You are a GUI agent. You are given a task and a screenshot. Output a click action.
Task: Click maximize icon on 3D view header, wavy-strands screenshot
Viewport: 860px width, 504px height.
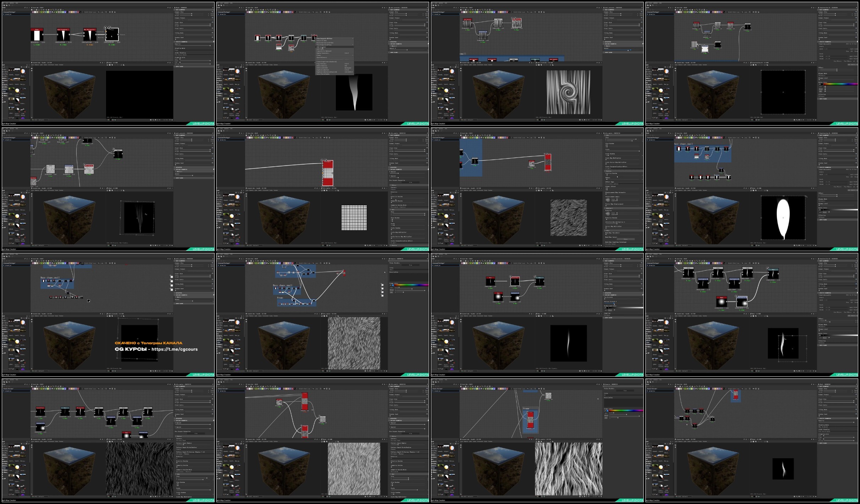532,439
